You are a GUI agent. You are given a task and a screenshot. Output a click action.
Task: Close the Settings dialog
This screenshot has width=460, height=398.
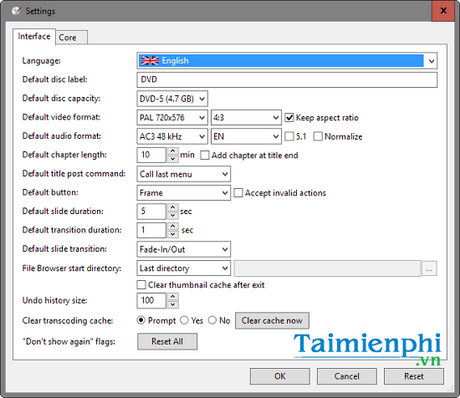click(443, 11)
